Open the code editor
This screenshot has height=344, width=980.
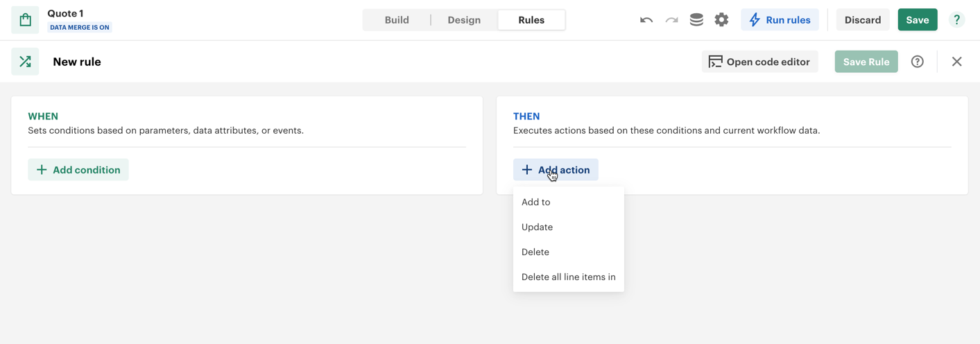(x=759, y=62)
